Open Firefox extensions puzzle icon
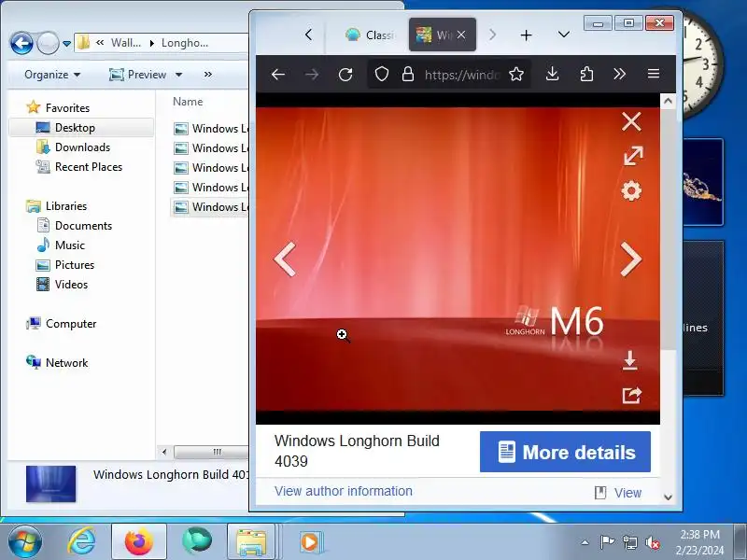 point(586,74)
